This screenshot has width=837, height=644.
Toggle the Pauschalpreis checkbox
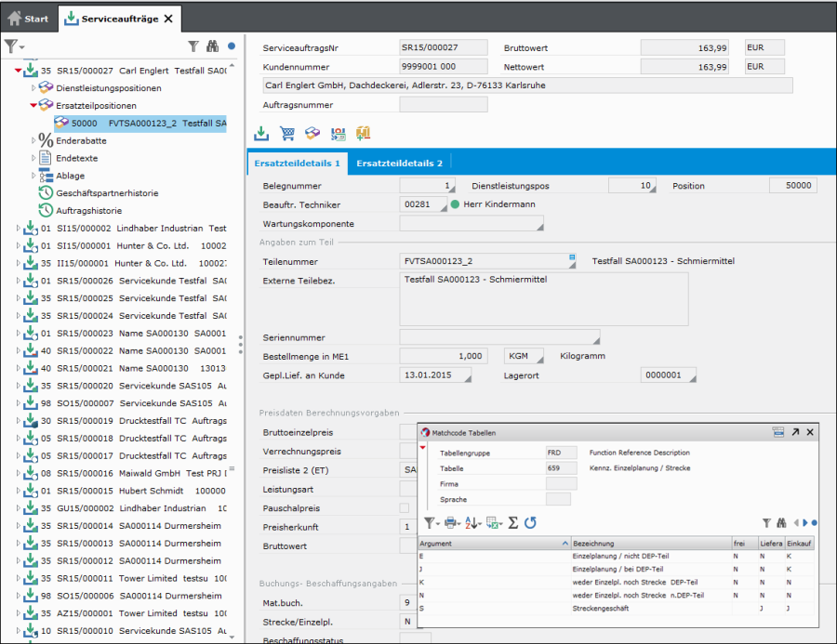click(404, 508)
